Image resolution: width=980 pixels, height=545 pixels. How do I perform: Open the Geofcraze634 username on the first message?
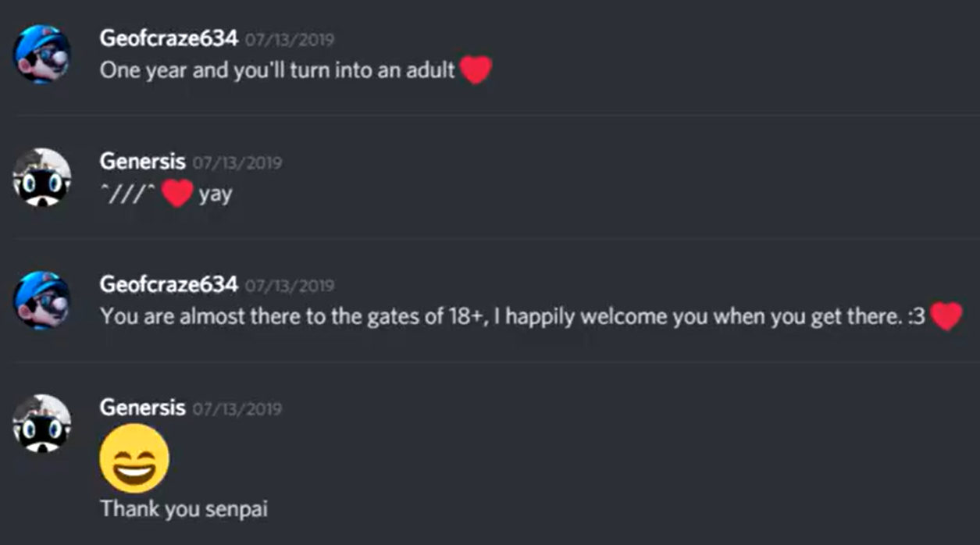click(x=169, y=38)
